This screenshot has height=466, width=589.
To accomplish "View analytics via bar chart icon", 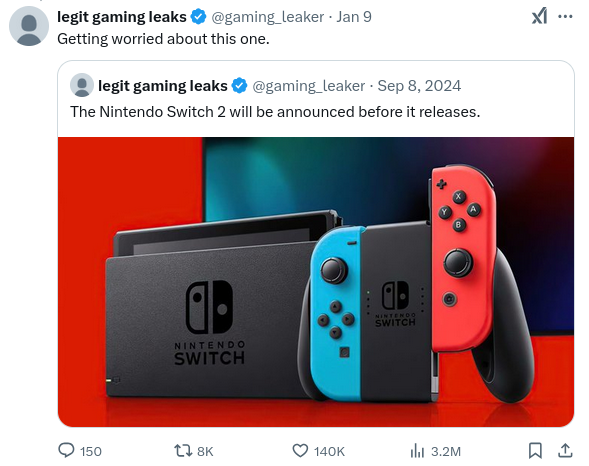I will pos(417,451).
